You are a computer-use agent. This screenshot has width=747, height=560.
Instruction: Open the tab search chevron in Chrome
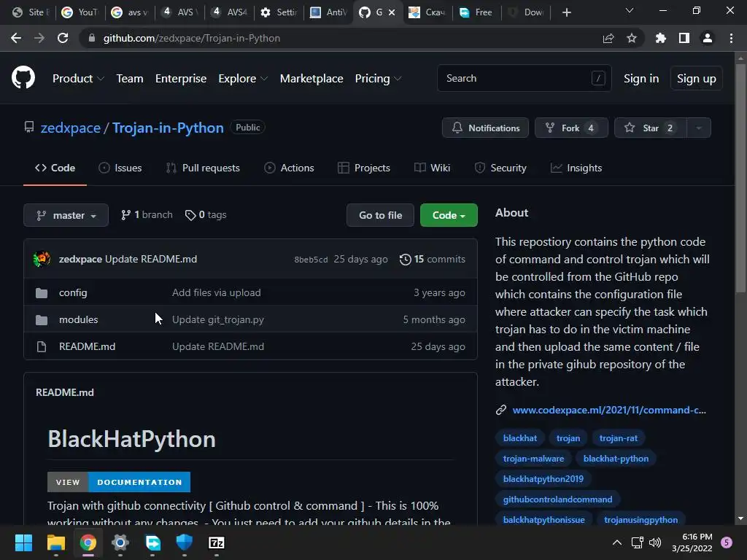[x=630, y=10]
